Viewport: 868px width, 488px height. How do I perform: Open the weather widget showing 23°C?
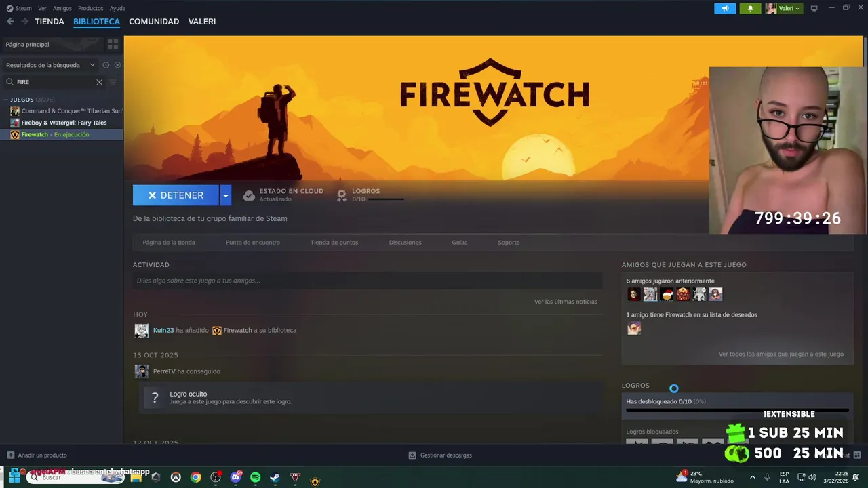(705, 476)
